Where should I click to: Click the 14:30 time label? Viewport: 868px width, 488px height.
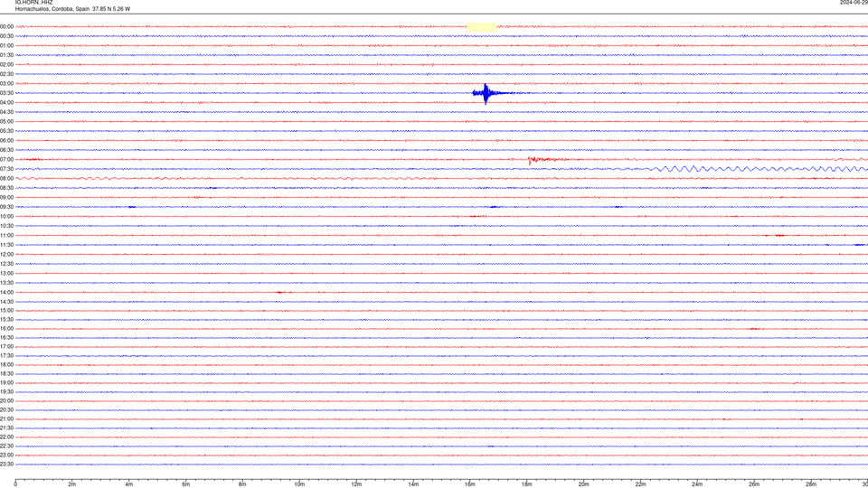coord(6,302)
